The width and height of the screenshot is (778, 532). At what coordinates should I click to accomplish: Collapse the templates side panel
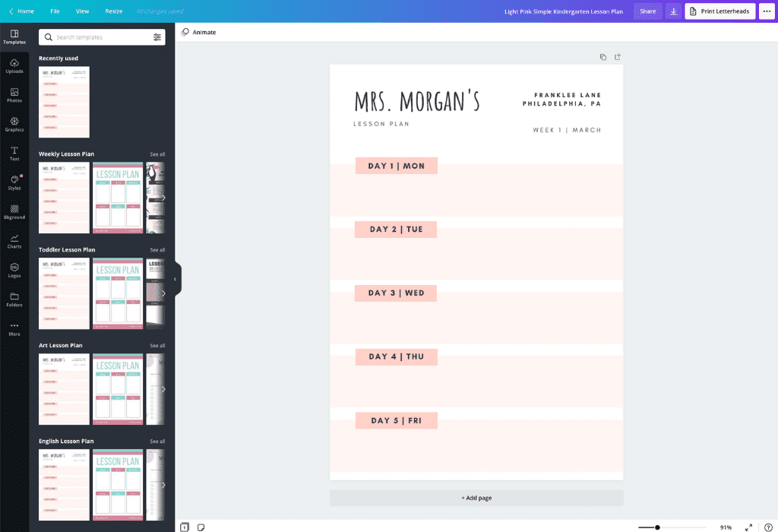click(x=176, y=278)
